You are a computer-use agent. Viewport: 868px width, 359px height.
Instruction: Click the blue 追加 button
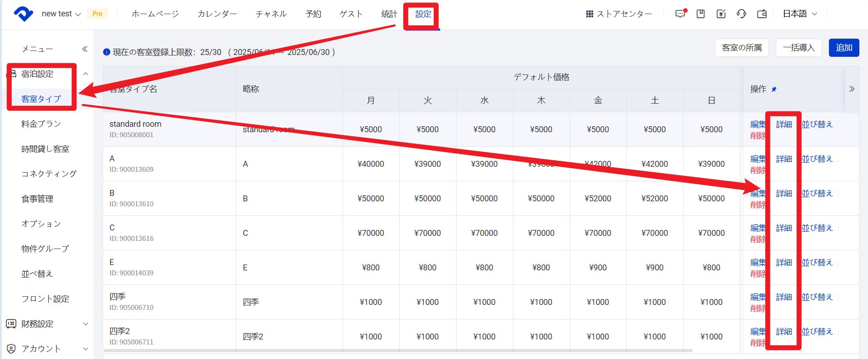(844, 48)
